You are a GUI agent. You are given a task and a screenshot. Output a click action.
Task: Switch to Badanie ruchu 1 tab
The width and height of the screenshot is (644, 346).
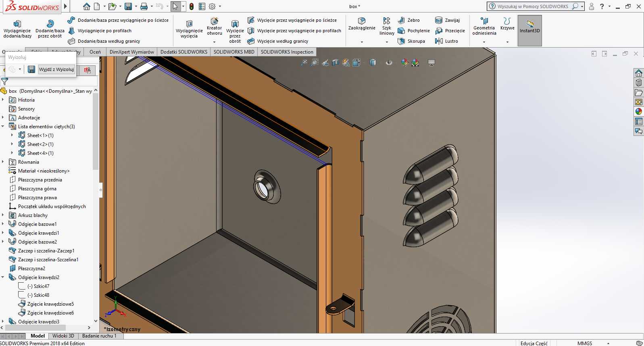click(x=99, y=336)
